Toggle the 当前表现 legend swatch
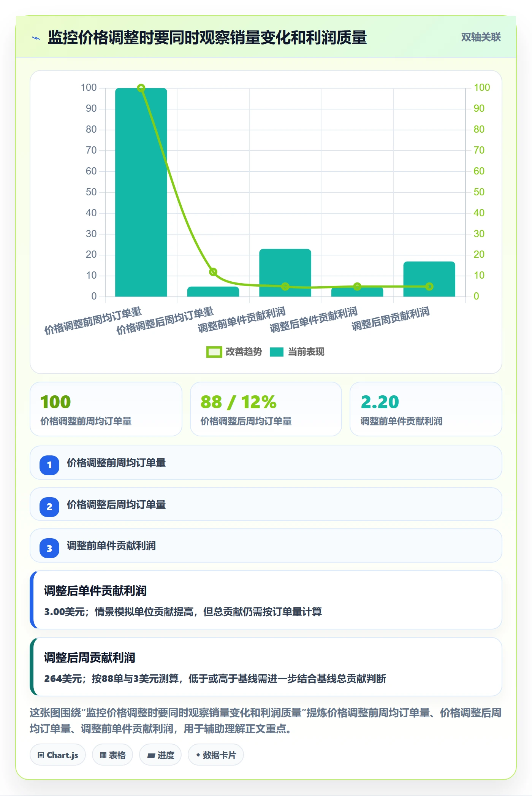 [277, 352]
